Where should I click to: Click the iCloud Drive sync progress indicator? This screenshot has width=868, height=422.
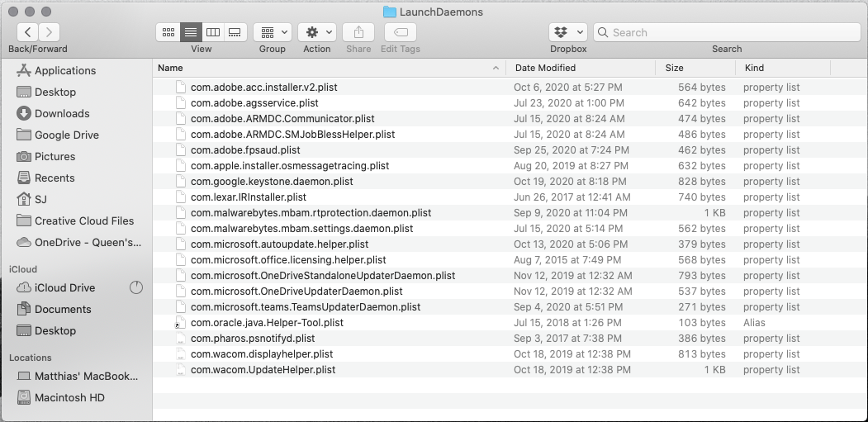click(x=136, y=287)
